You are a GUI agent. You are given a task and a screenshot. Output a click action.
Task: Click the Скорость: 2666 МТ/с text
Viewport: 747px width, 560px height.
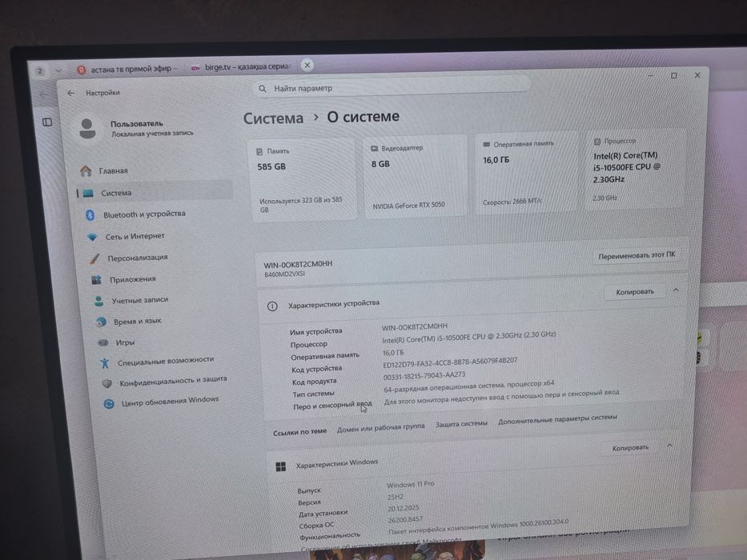coord(512,202)
